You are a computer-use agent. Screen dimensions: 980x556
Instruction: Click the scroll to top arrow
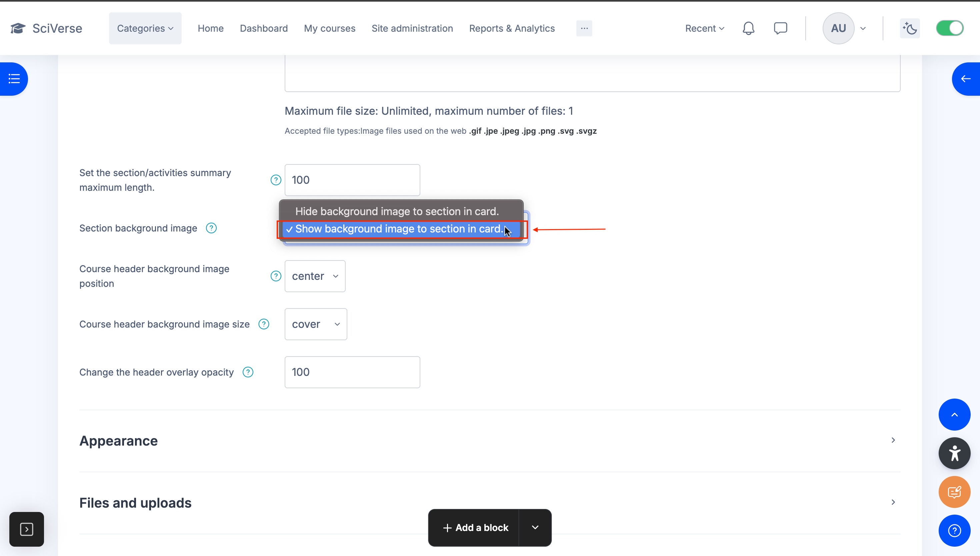954,415
